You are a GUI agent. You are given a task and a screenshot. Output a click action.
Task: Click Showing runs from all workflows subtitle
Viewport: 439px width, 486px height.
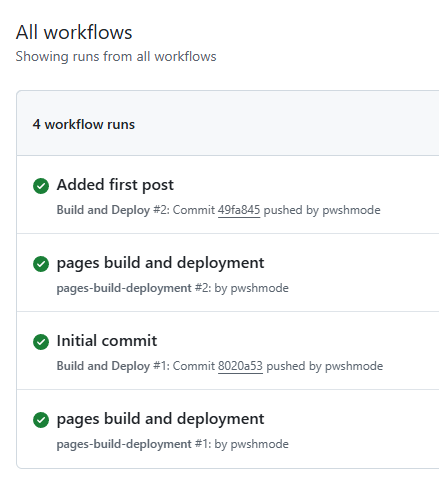[x=116, y=56]
